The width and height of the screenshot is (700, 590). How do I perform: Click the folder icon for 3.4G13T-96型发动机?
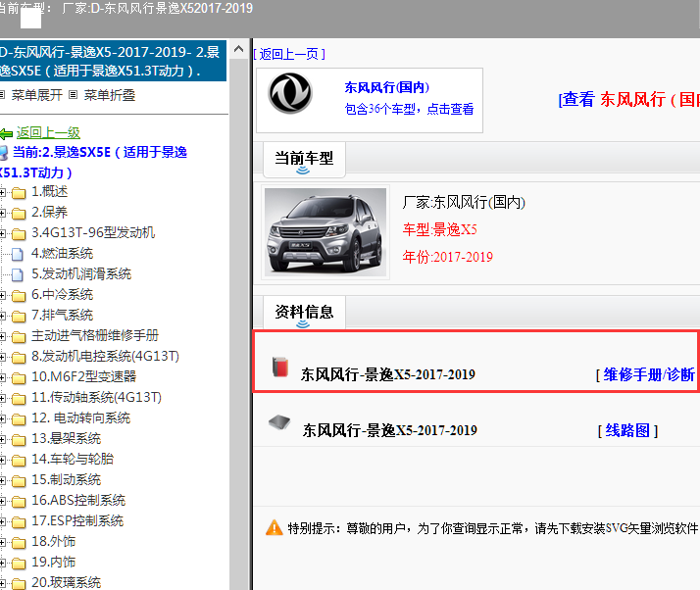19,234
